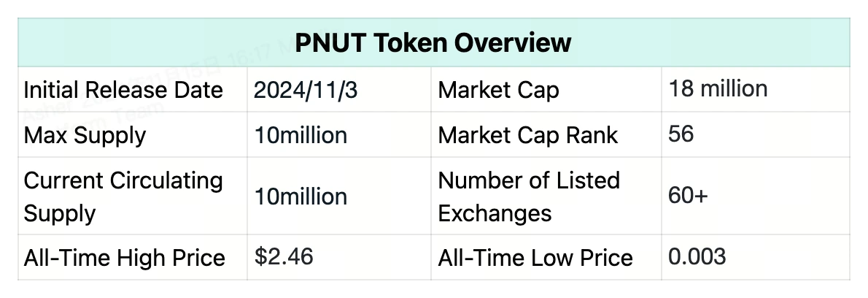Image resolution: width=868 pixels, height=298 pixels.
Task: Click the 18 million market cap value
Action: (x=718, y=88)
